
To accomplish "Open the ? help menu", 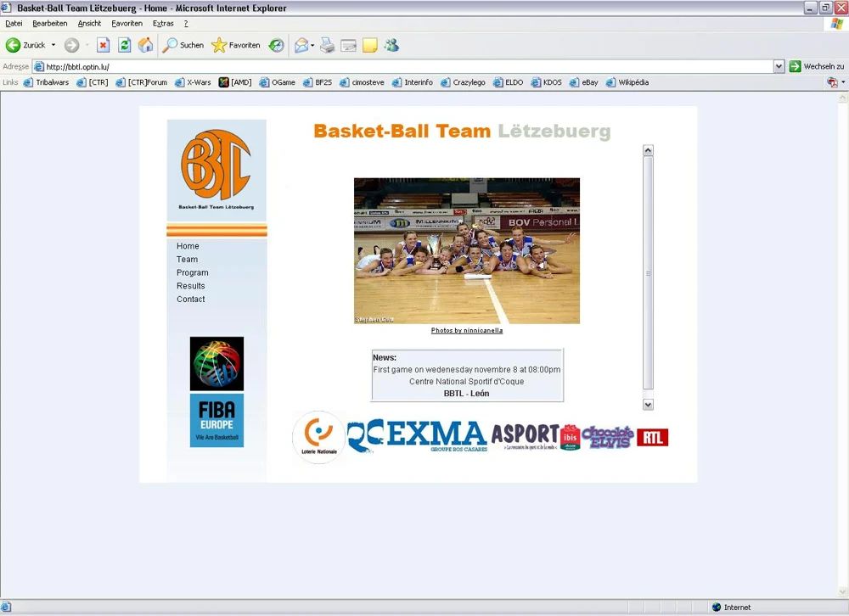I will 186,23.
